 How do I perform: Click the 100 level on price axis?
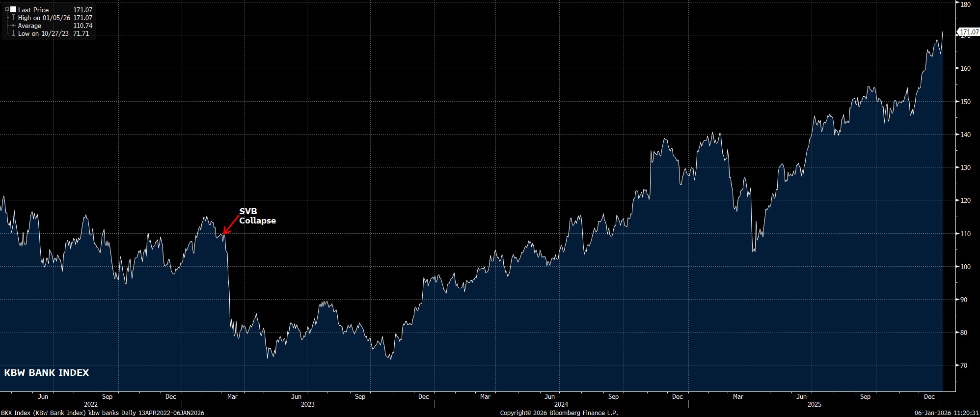tap(965, 267)
